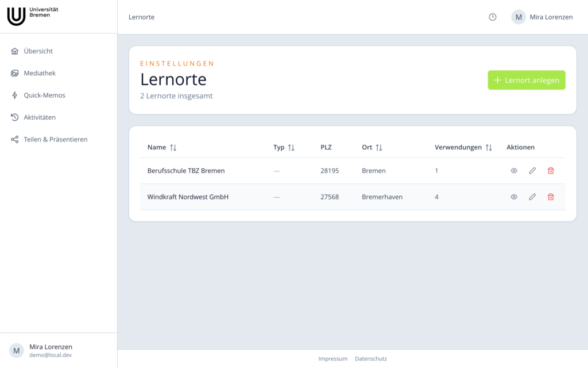
Task: View details of Windkraft Nordwest GmbH
Action: pos(514,197)
